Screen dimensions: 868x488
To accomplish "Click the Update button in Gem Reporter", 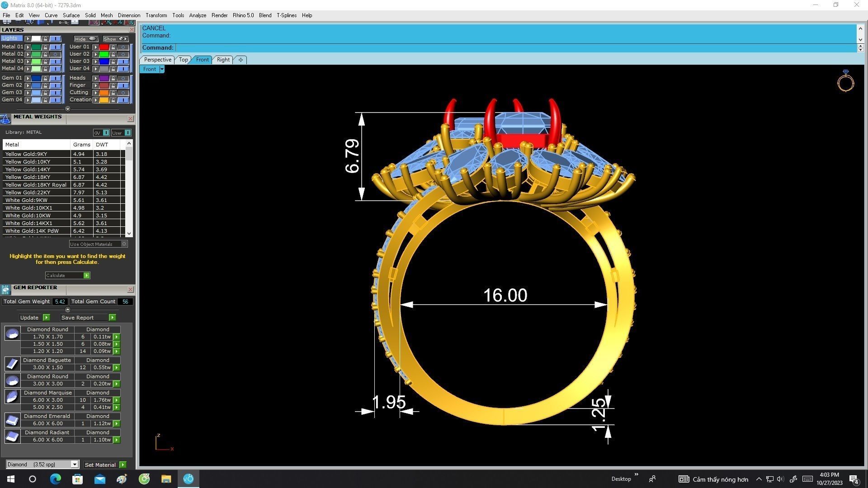I will 34,318.
